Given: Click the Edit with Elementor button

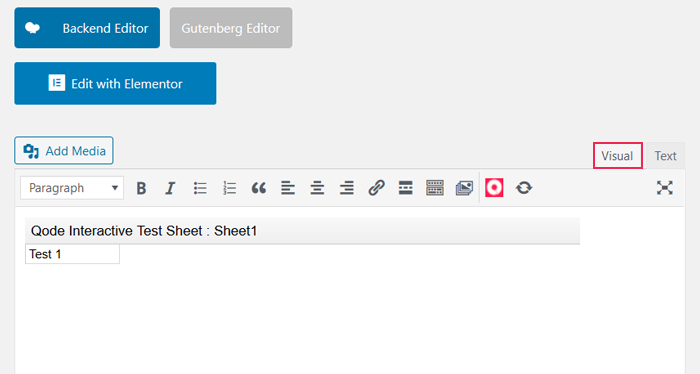Looking at the screenshot, I should tap(115, 83).
